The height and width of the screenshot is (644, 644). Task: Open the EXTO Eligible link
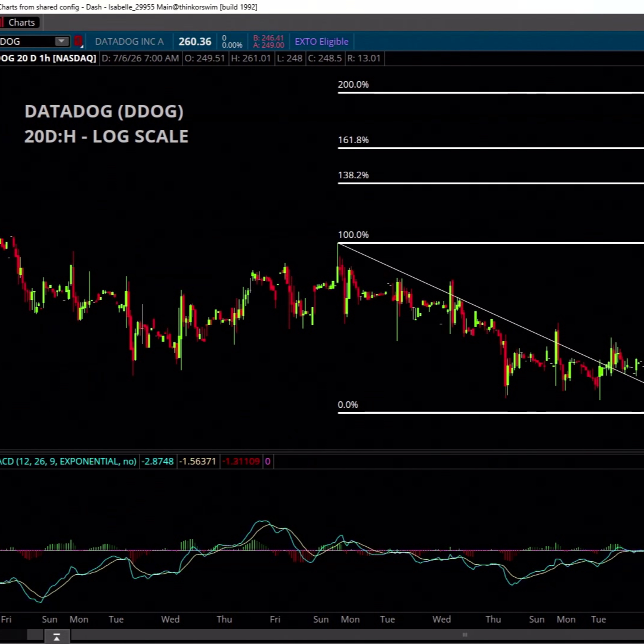click(x=322, y=42)
